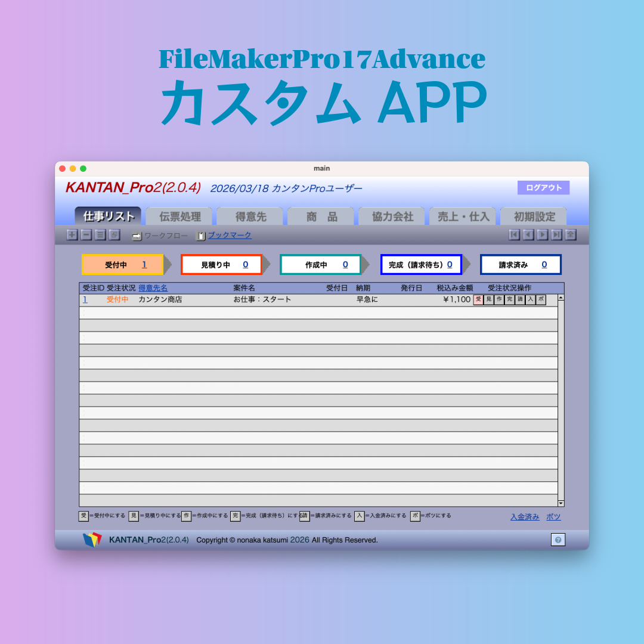The height and width of the screenshot is (644, 644).
Task: Jump to first record with navigation icon
Action: (x=514, y=235)
